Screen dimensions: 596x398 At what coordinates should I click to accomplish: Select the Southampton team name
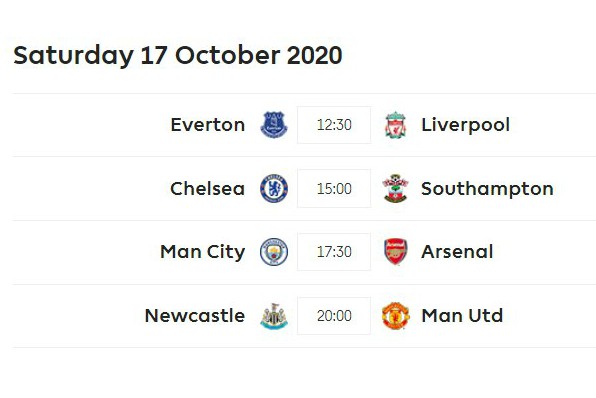(x=487, y=189)
